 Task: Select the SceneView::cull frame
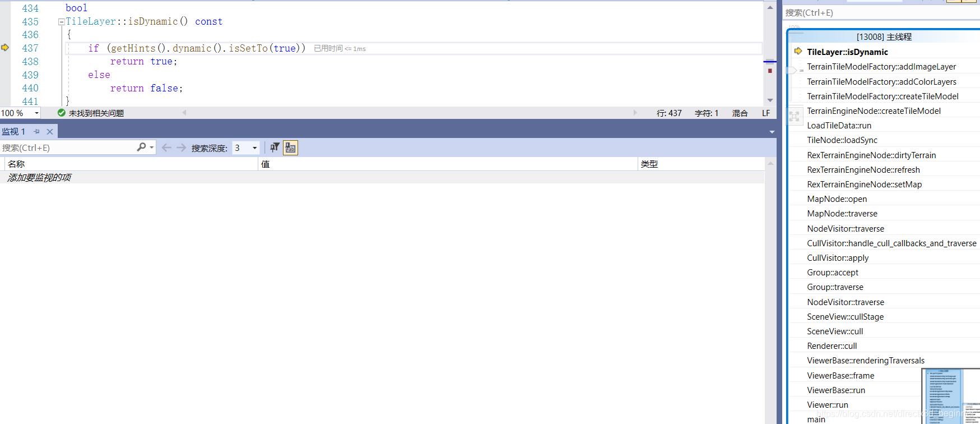pyautogui.click(x=835, y=331)
